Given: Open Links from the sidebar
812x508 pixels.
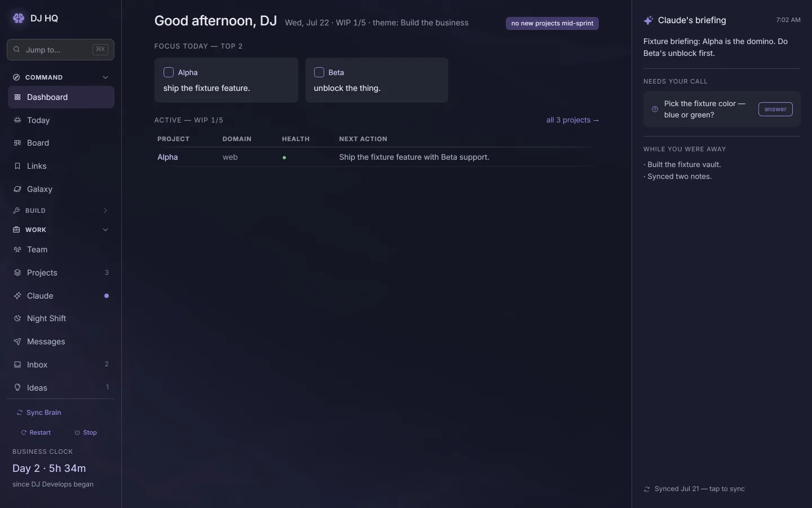Looking at the screenshot, I should [61, 166].
